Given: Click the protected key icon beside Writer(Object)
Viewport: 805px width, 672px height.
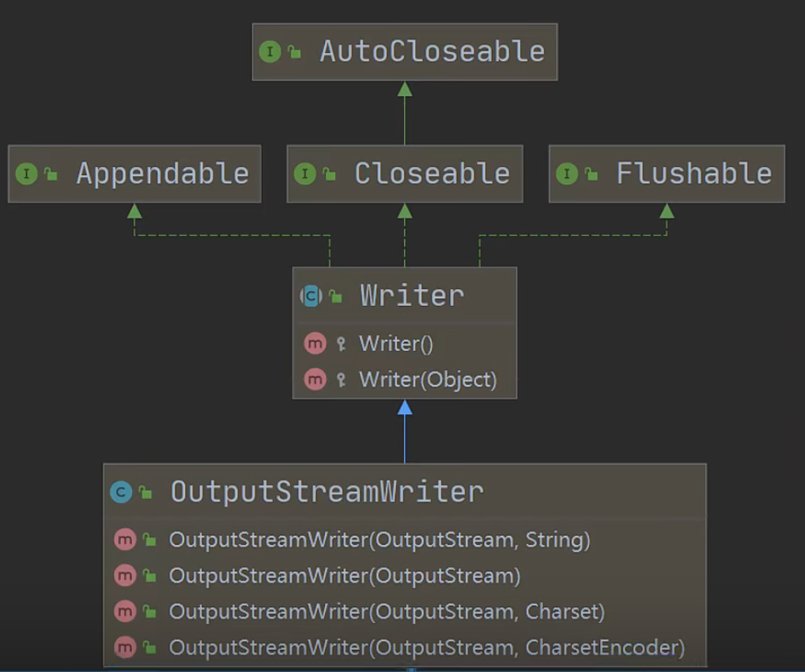Looking at the screenshot, I should 341,380.
